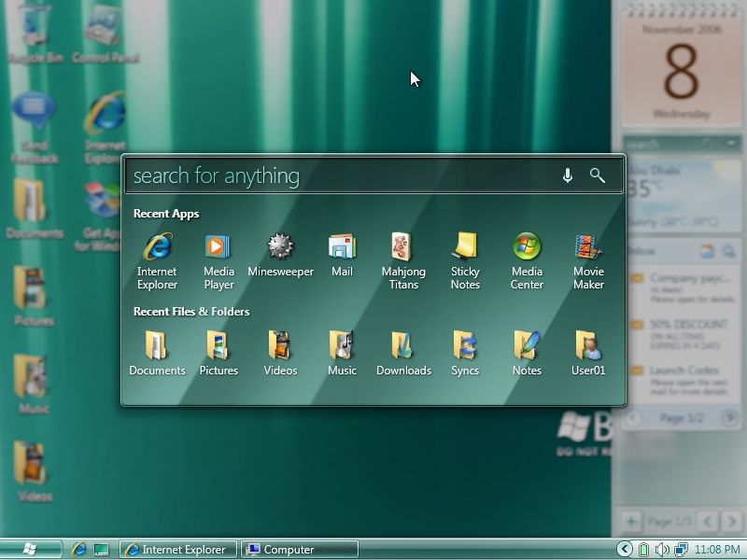This screenshot has height=560, width=747.
Task: Open Syncs folder in Recent Files
Action: click(465, 353)
